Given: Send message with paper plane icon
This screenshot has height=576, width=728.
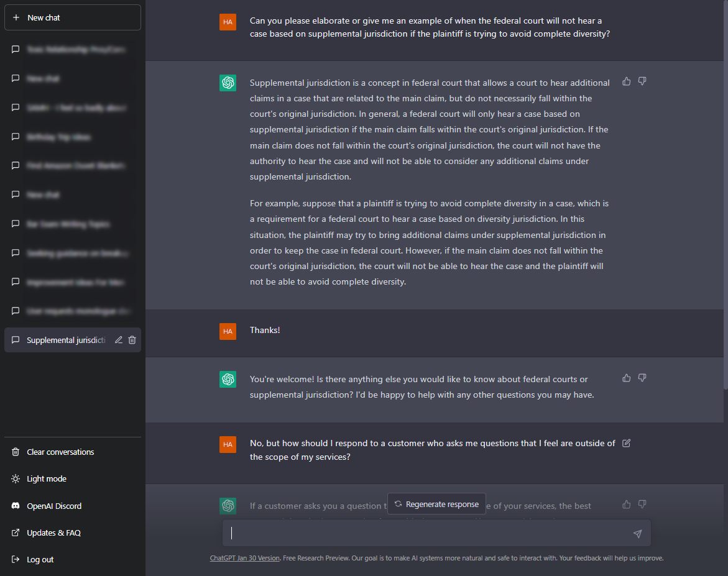Looking at the screenshot, I should tap(637, 534).
